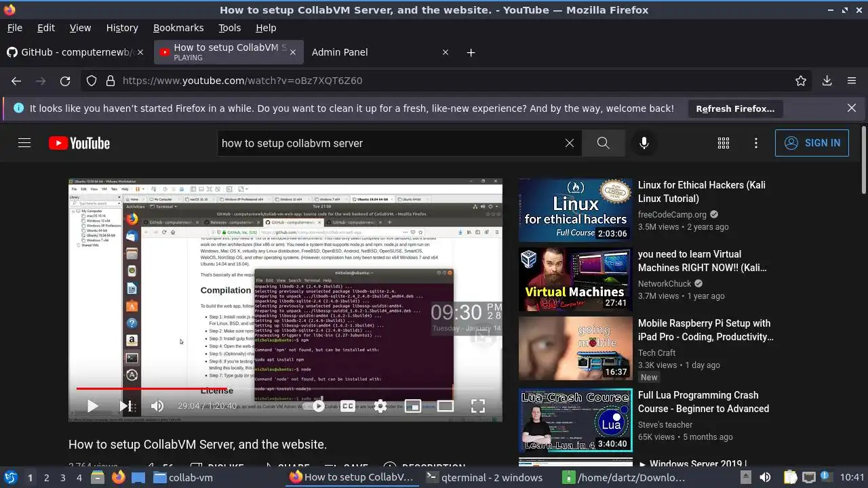Focus the URL address bar

tap(454, 81)
